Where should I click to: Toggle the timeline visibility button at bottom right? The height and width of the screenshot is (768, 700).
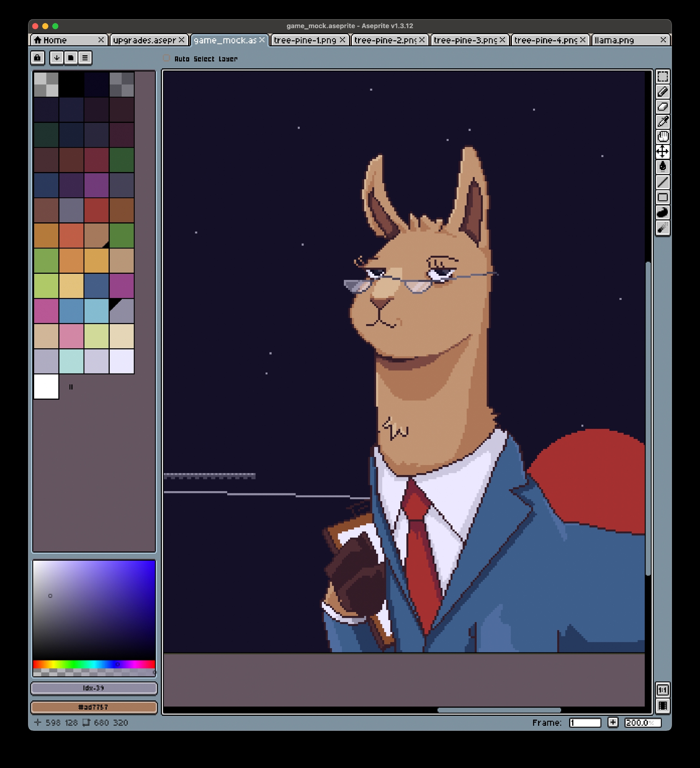click(662, 706)
